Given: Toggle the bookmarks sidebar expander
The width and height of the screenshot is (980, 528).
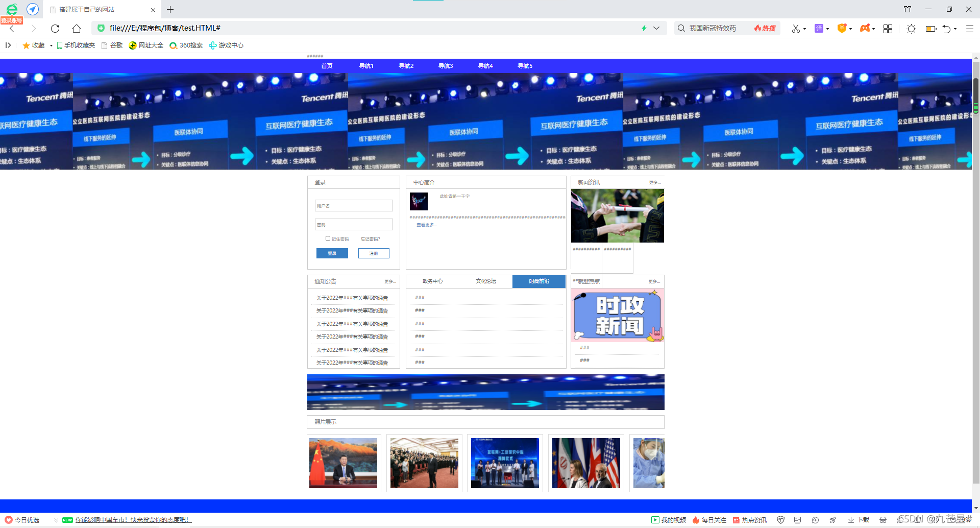Looking at the screenshot, I should (8, 45).
